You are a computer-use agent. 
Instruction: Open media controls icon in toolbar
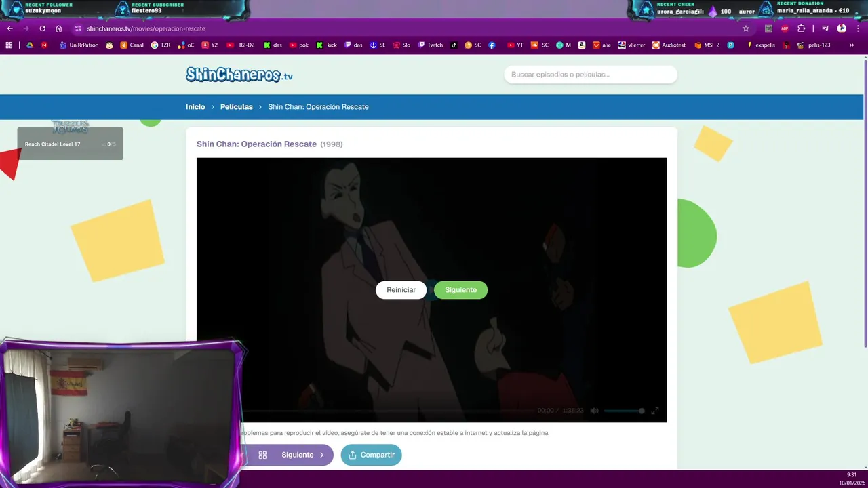[x=825, y=28]
